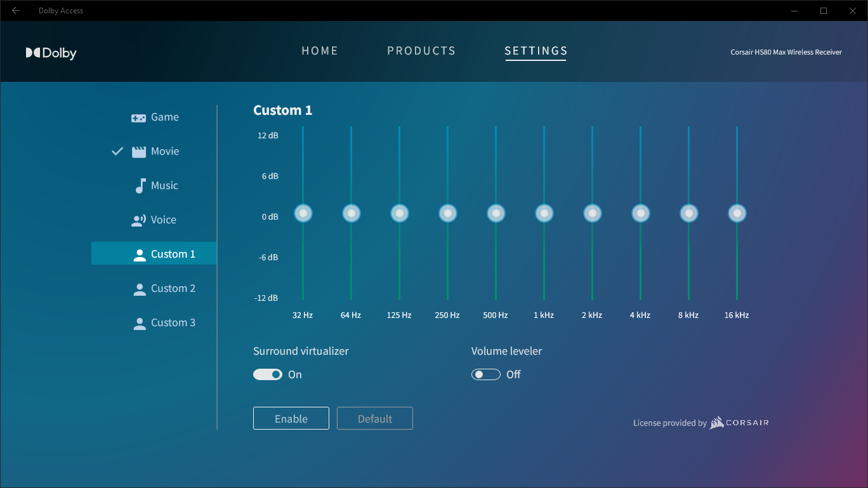
Task: Click the "License provided by" text
Action: (670, 423)
